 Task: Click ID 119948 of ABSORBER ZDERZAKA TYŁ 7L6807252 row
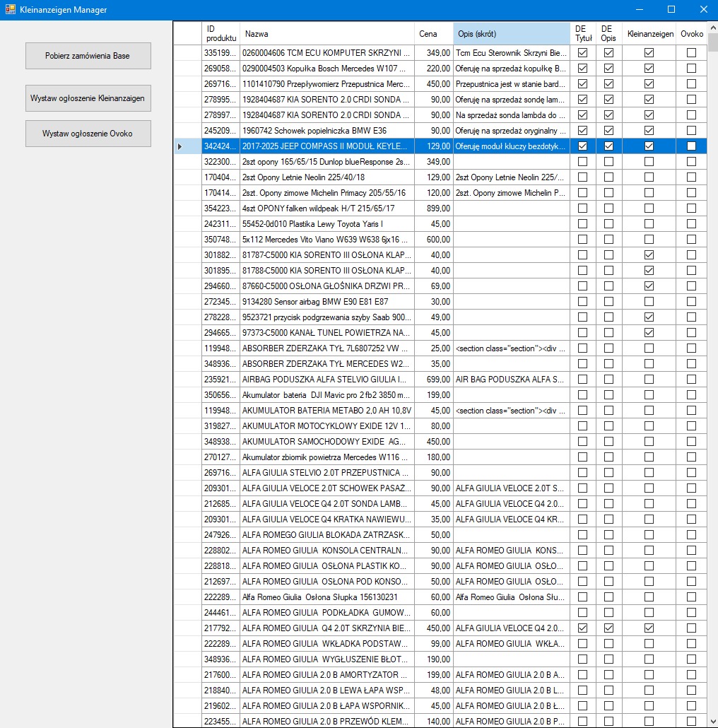coord(221,348)
